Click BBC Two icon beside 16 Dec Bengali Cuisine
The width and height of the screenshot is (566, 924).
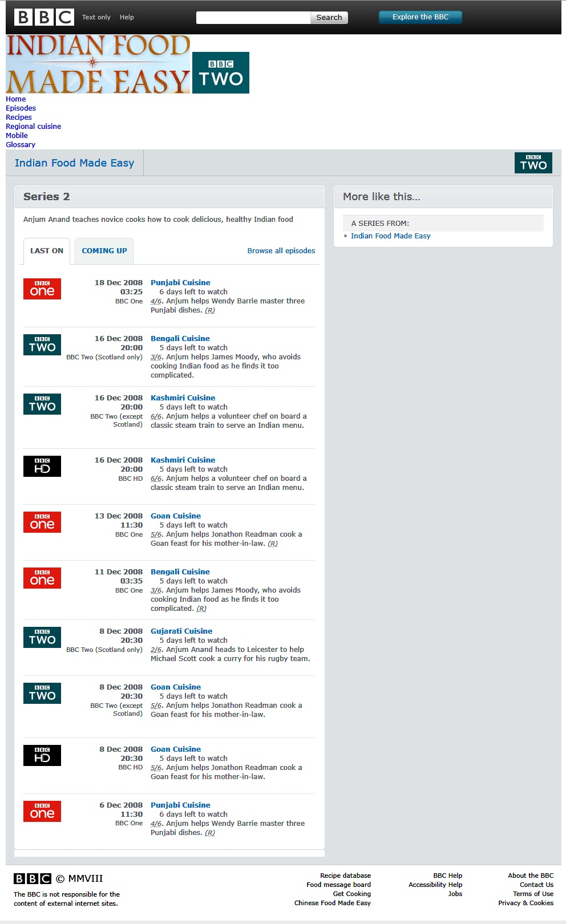pos(42,345)
